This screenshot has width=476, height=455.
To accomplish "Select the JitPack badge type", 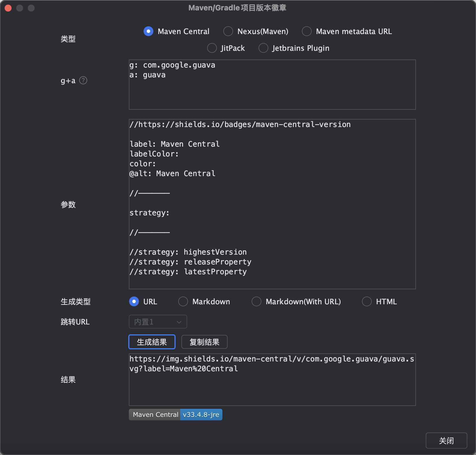I will pos(212,48).
